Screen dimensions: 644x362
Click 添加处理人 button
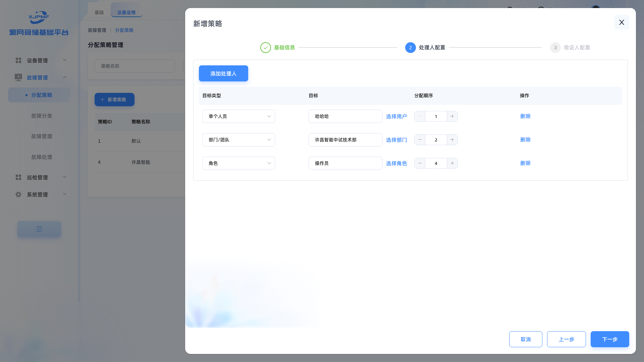[223, 73]
